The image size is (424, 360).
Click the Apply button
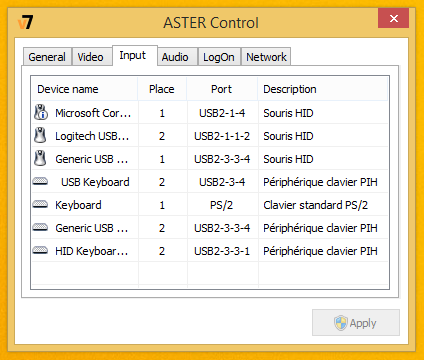(356, 323)
